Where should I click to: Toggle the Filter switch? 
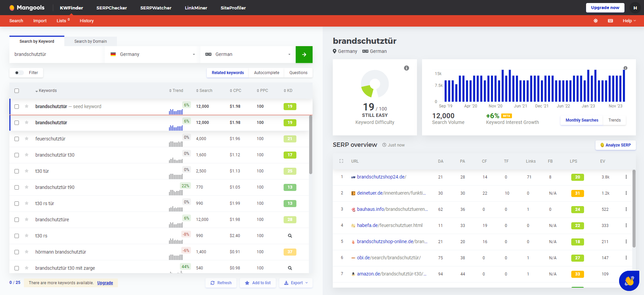coord(19,73)
